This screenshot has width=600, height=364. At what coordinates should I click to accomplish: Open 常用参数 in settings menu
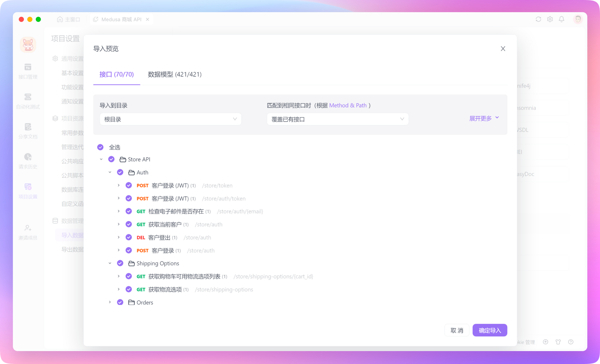pos(72,133)
